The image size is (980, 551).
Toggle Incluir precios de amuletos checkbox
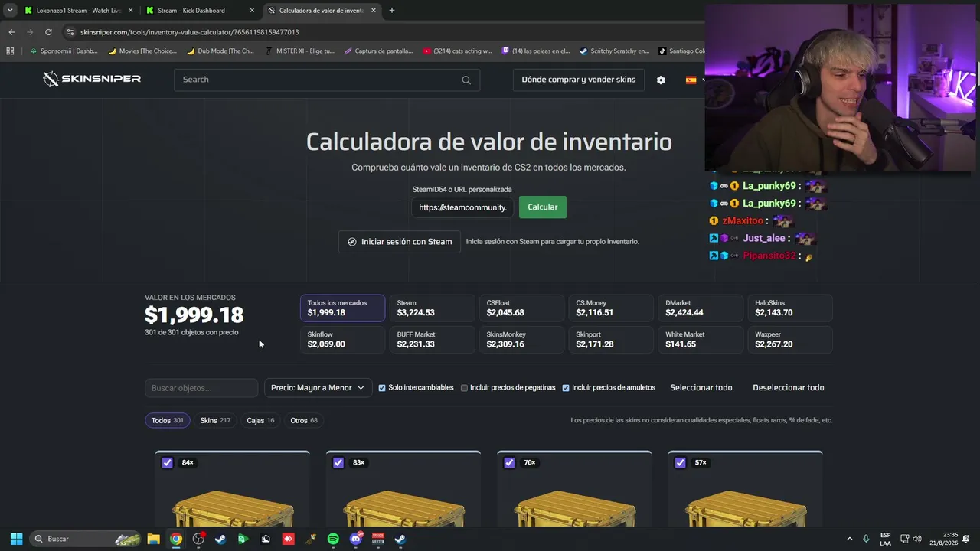(566, 388)
